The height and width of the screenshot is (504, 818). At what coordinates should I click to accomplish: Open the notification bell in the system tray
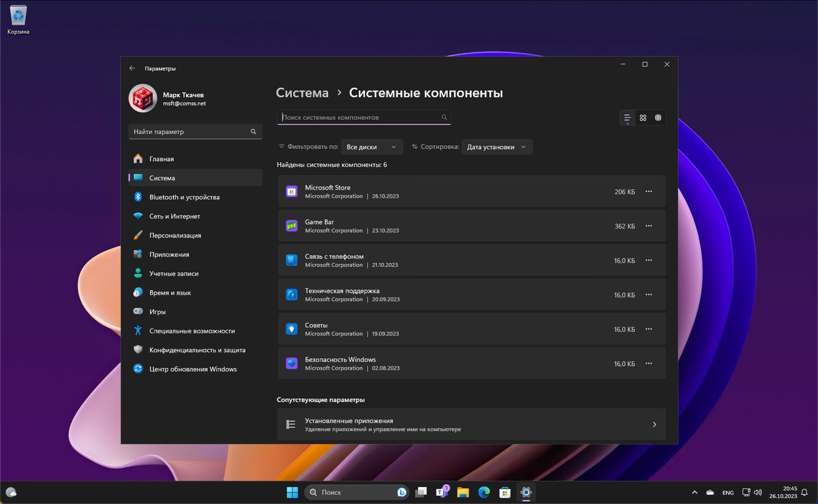804,493
